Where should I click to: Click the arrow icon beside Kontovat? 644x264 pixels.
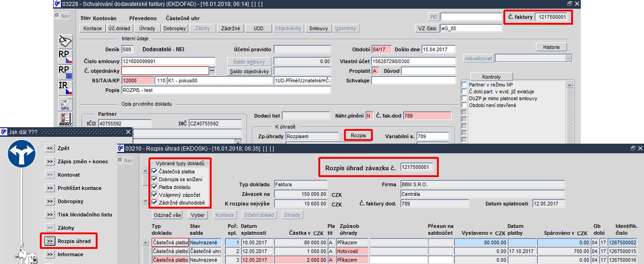(50, 175)
